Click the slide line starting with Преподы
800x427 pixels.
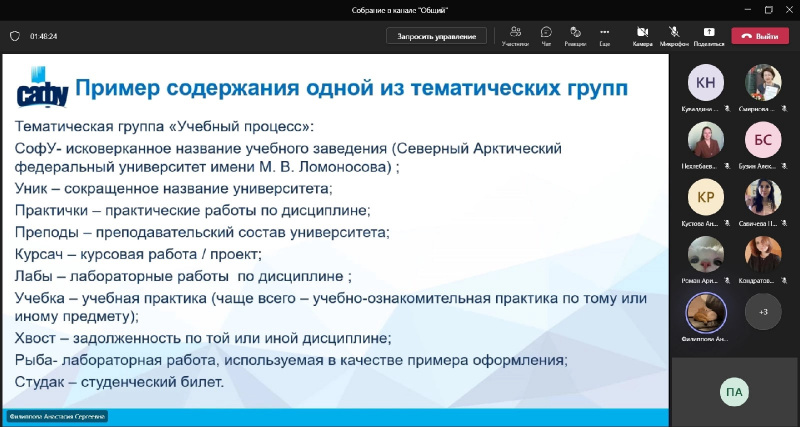tap(202, 233)
